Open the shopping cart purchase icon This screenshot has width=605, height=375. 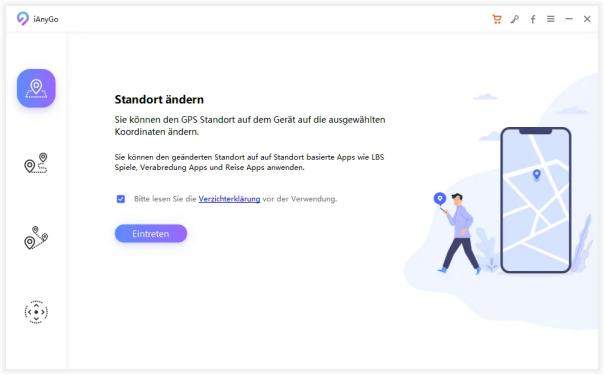497,19
